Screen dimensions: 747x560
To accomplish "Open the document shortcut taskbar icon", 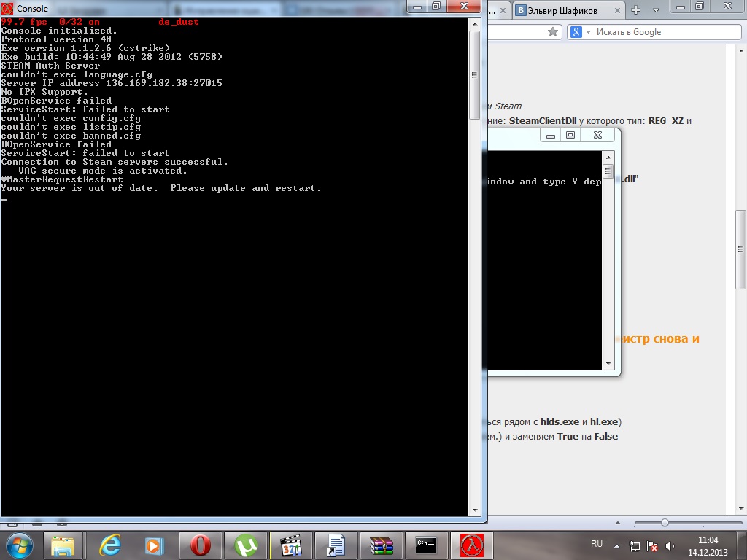I will [x=336, y=545].
